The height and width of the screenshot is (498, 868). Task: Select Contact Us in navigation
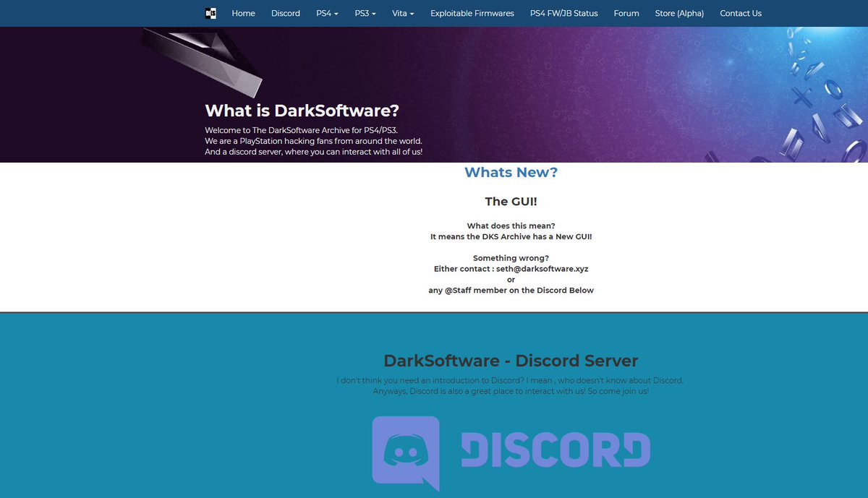point(741,13)
